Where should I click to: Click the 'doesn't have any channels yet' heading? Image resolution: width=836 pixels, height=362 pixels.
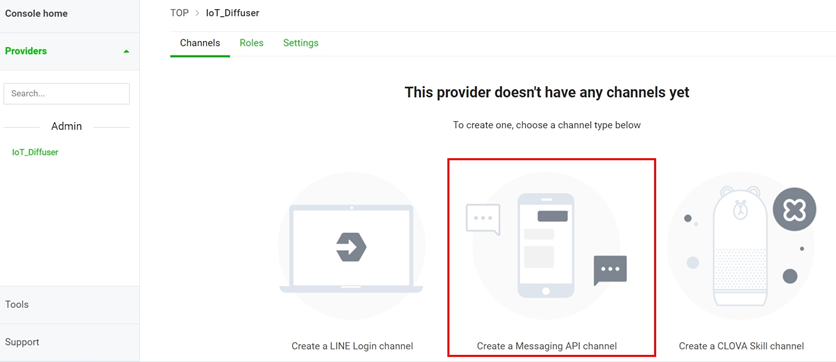click(x=547, y=92)
